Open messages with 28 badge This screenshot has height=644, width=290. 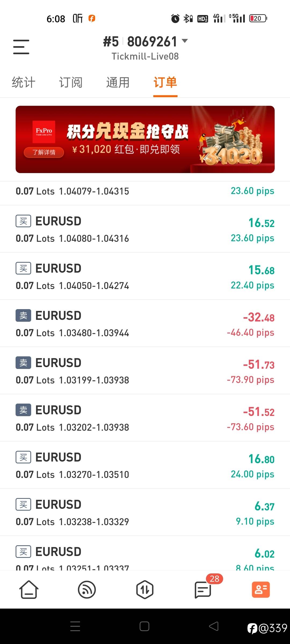[203, 590]
